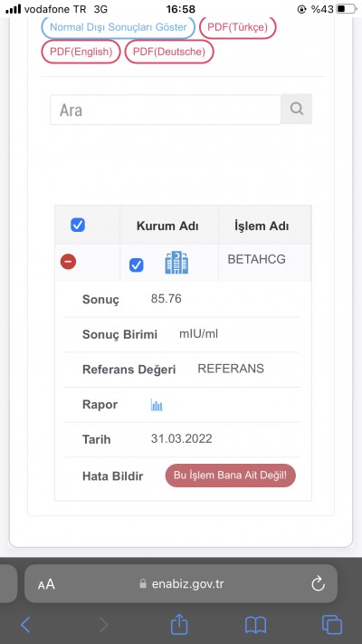Click Bu İşlem Bana Ait Değil! button

[x=230, y=476]
